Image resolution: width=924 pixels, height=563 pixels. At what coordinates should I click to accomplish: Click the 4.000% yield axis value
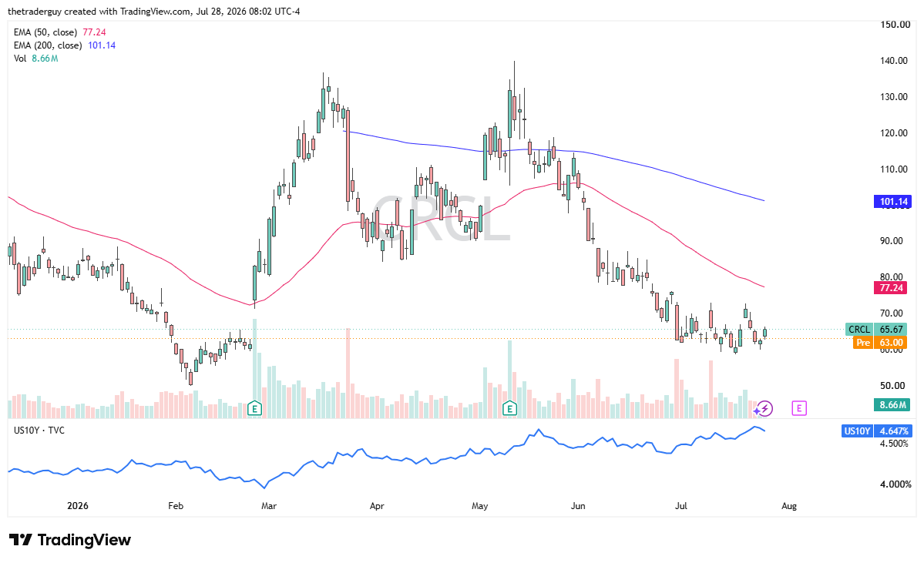(895, 484)
